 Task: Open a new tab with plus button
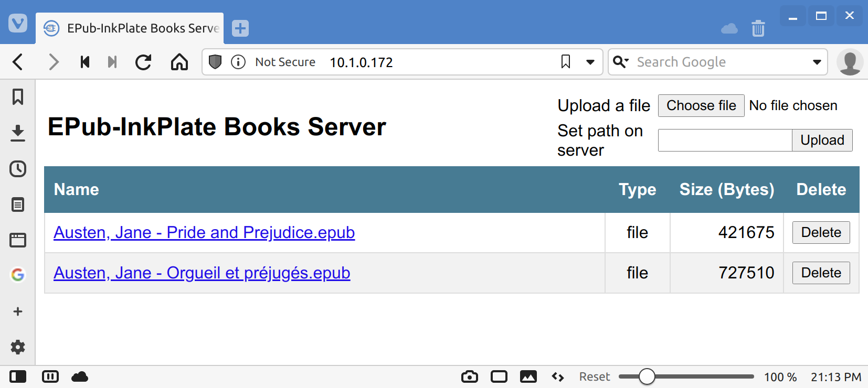(240, 28)
